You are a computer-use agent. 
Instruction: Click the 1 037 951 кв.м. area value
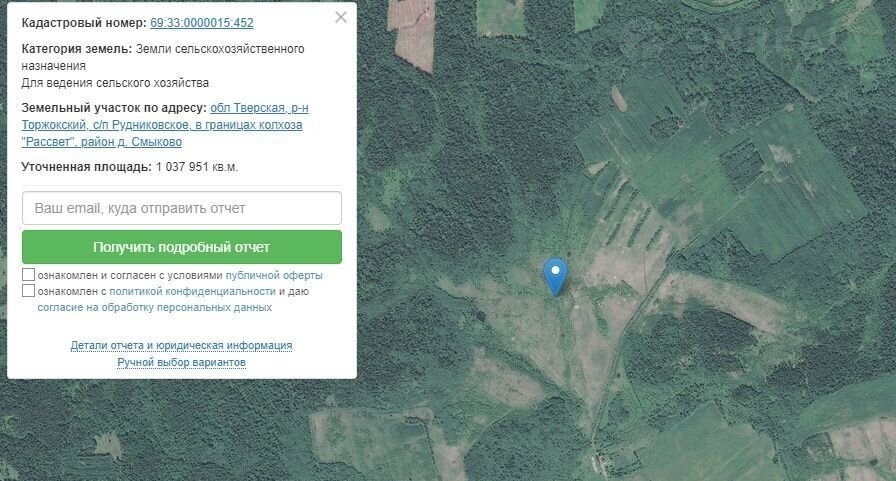click(x=197, y=167)
